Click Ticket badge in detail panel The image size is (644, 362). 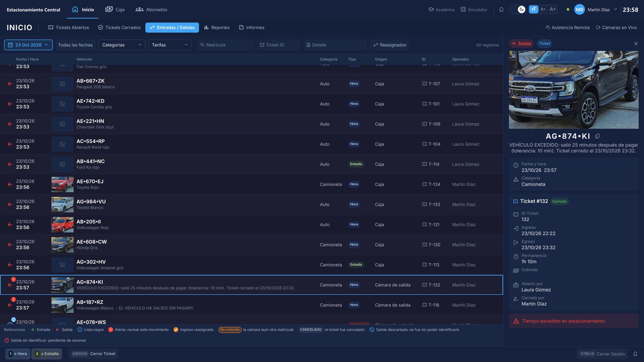coord(544,43)
